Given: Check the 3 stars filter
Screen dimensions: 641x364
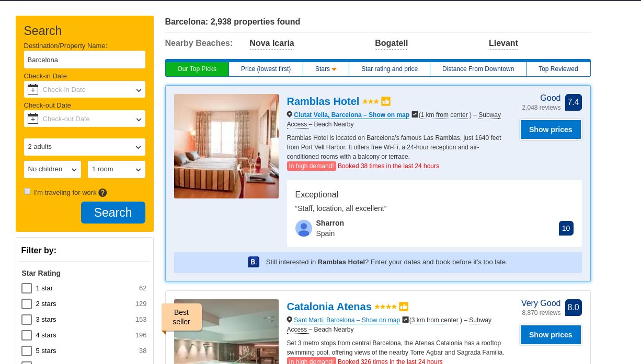Looking at the screenshot, I should [x=27, y=320].
